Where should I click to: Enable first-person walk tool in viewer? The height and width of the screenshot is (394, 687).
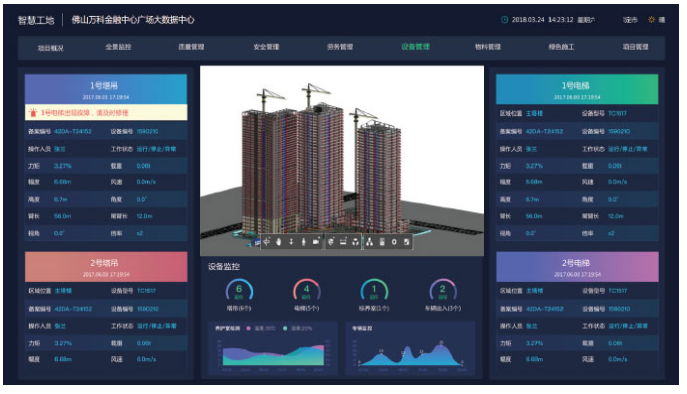tap(304, 242)
